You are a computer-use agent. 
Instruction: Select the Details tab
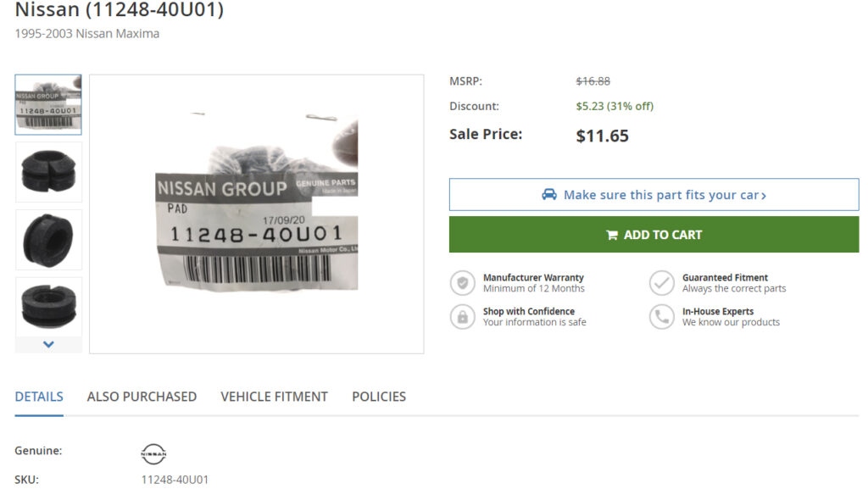point(39,397)
